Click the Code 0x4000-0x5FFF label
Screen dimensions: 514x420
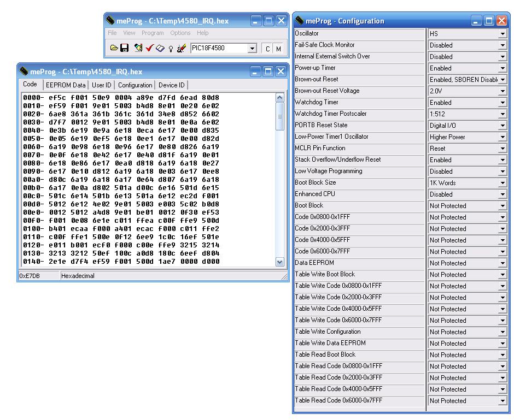tap(322, 240)
